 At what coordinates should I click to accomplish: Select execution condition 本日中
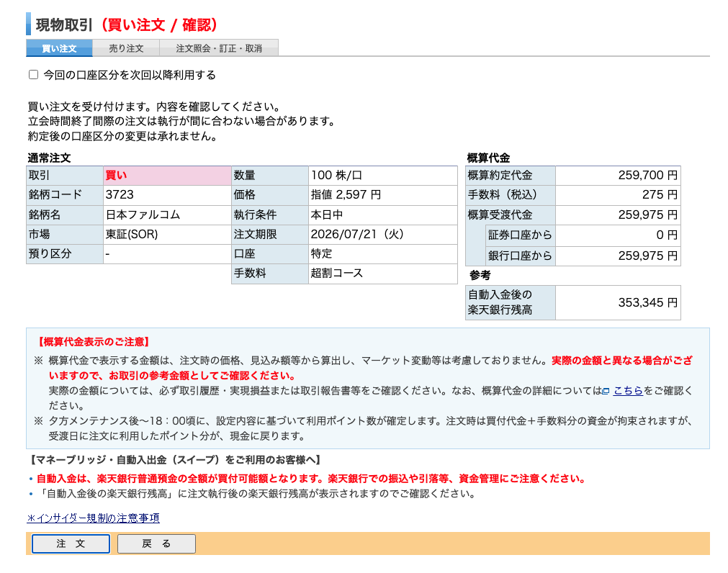[327, 215]
